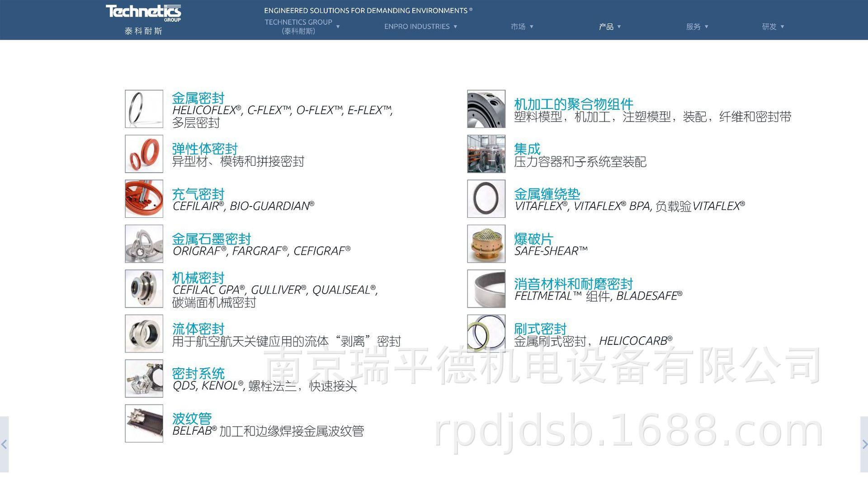The image size is (868, 488).
Task: Follow the 刷式密封 link
Action: (540, 328)
